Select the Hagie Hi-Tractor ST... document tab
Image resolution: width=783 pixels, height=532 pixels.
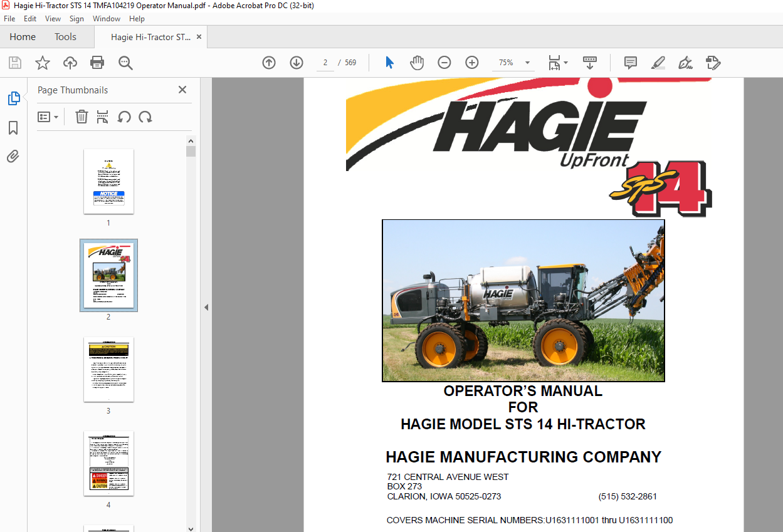pos(151,37)
